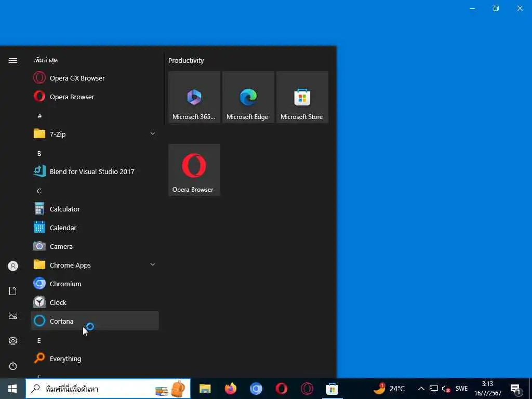Open the Calendar app
Image resolution: width=532 pixels, height=399 pixels.
[95, 228]
